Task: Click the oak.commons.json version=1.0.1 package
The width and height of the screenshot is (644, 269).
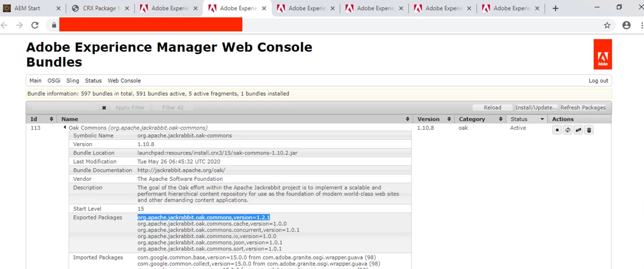Action: tap(210, 242)
